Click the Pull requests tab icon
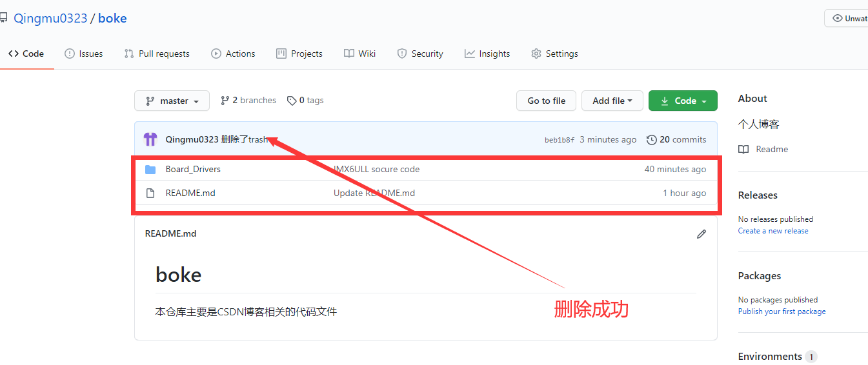This screenshot has height=365, width=868. coord(129,54)
